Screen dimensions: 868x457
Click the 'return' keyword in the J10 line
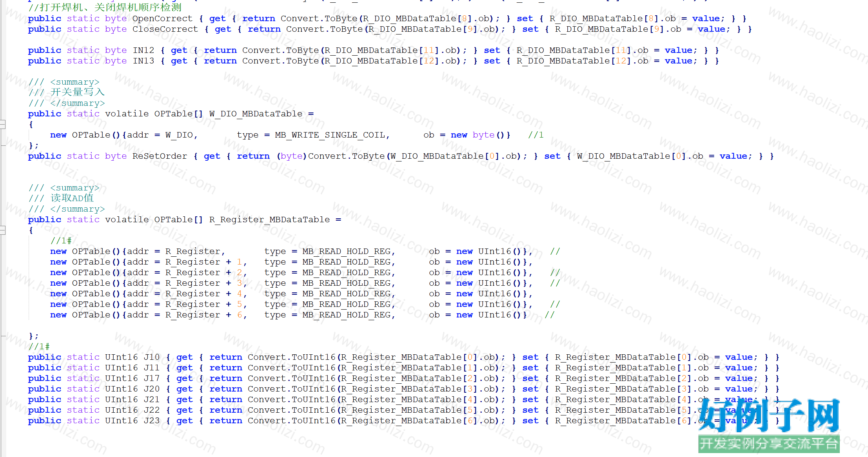[x=226, y=357]
